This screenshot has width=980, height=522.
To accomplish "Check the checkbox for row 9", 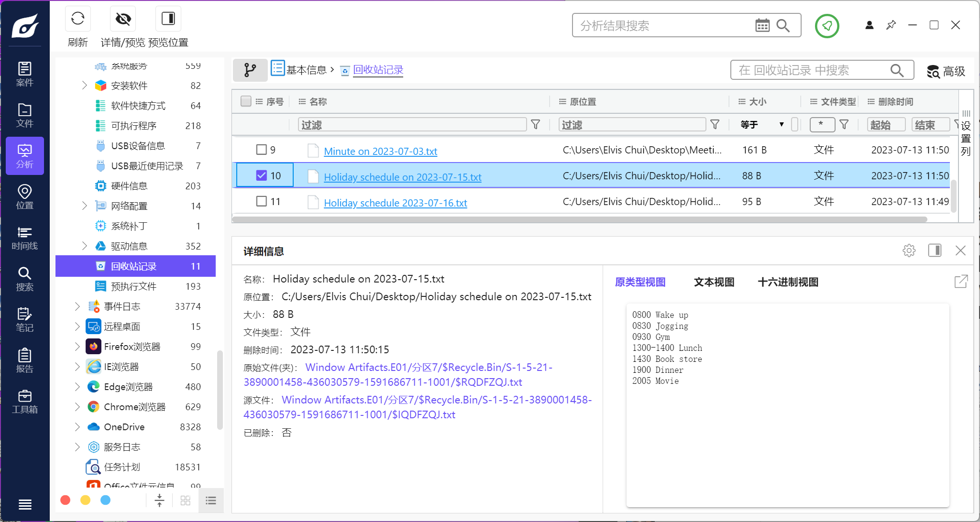I will 261,150.
